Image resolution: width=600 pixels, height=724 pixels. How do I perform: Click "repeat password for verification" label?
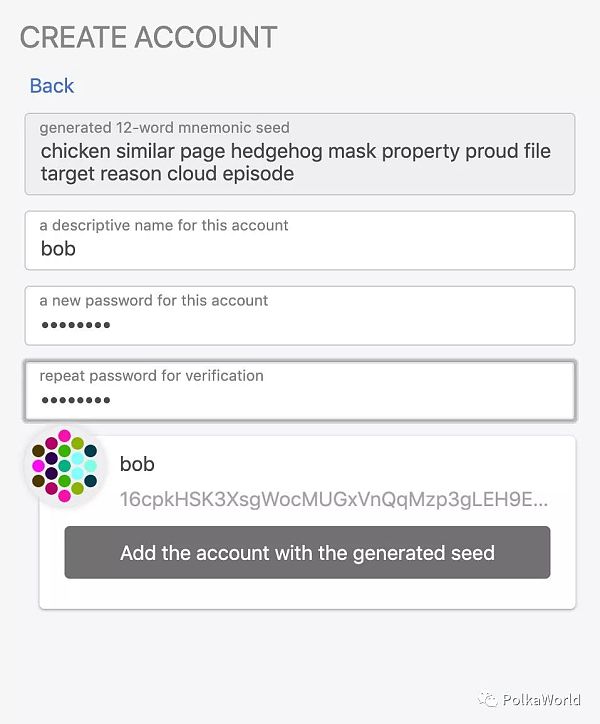(x=151, y=376)
